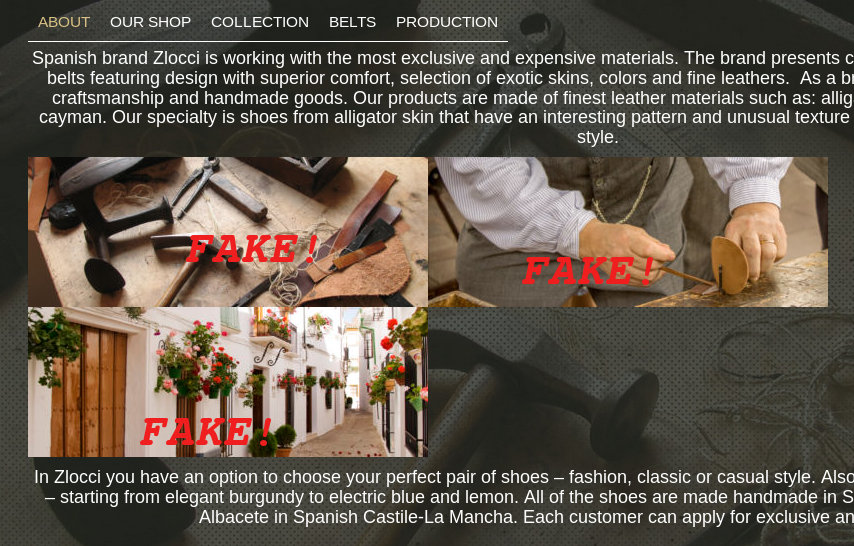
Task: Click FAKE! stamp on tools photo
Action: point(252,249)
